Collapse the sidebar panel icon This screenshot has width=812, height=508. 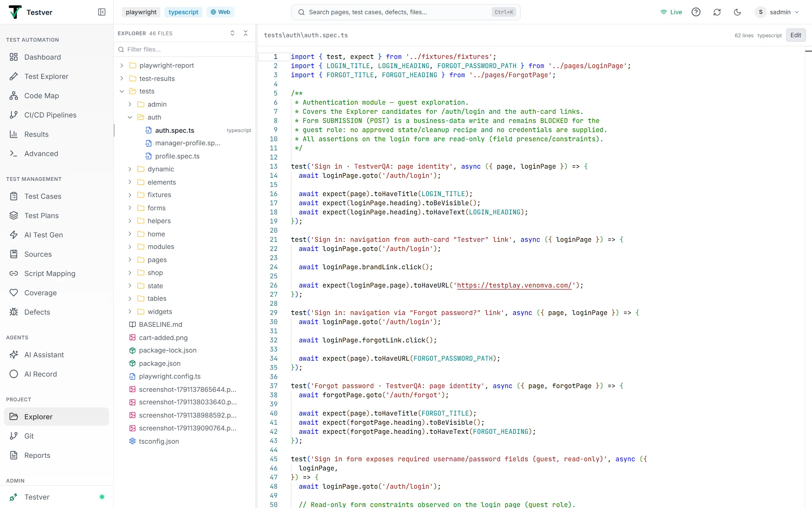101,12
